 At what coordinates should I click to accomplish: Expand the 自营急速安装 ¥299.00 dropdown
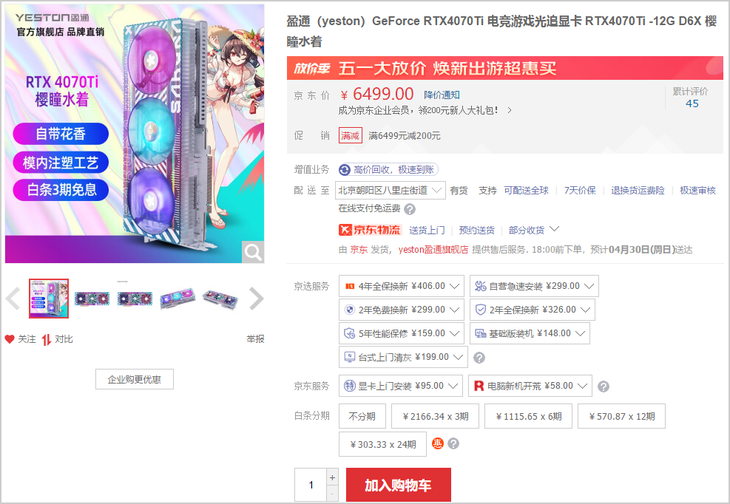[x=534, y=286]
